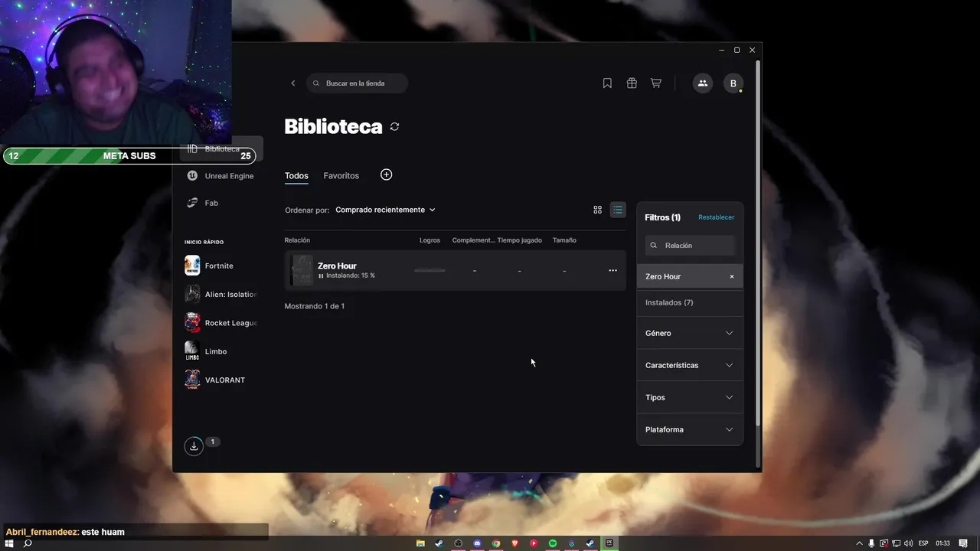Image resolution: width=980 pixels, height=551 pixels.
Task: Expand the Características filter
Action: coord(690,365)
